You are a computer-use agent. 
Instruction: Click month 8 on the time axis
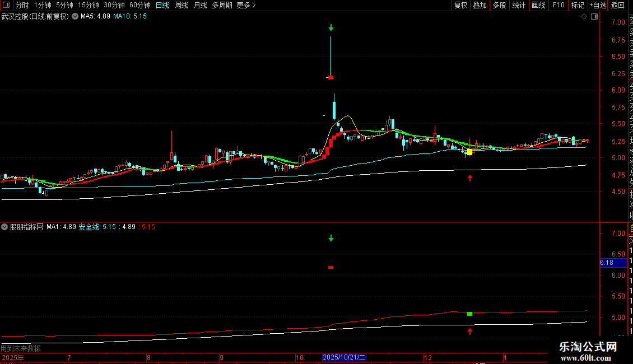tap(148, 357)
